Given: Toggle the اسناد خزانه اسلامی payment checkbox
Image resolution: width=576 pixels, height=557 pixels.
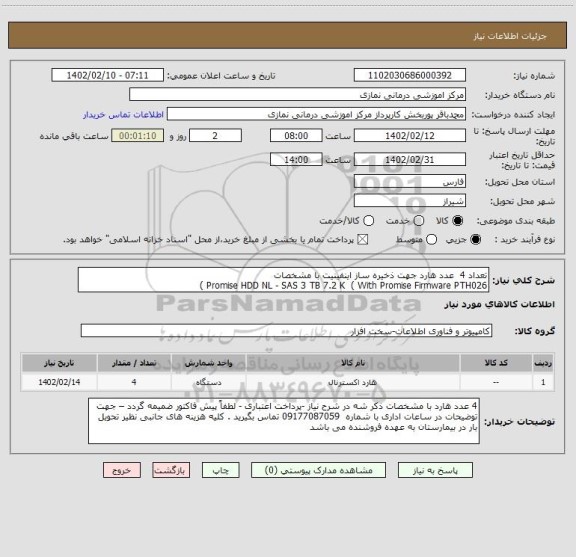Looking at the screenshot, I should (x=363, y=240).
